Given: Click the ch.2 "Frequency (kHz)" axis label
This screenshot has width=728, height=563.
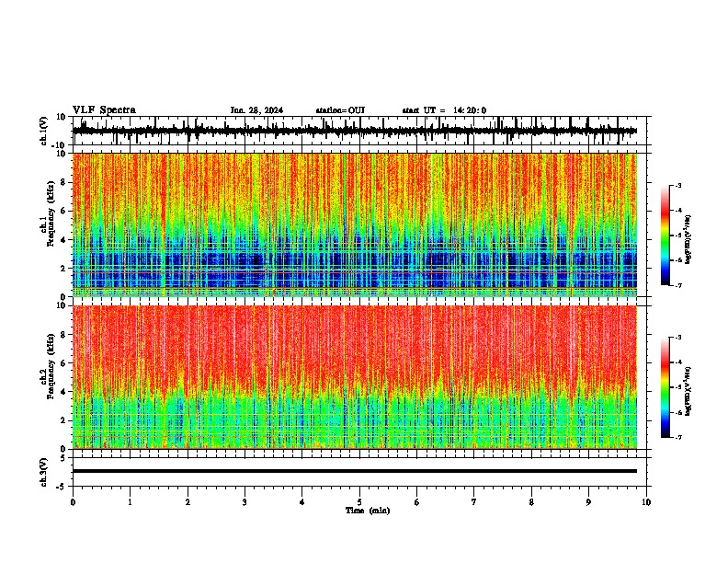Looking at the screenshot, I should (x=51, y=366).
